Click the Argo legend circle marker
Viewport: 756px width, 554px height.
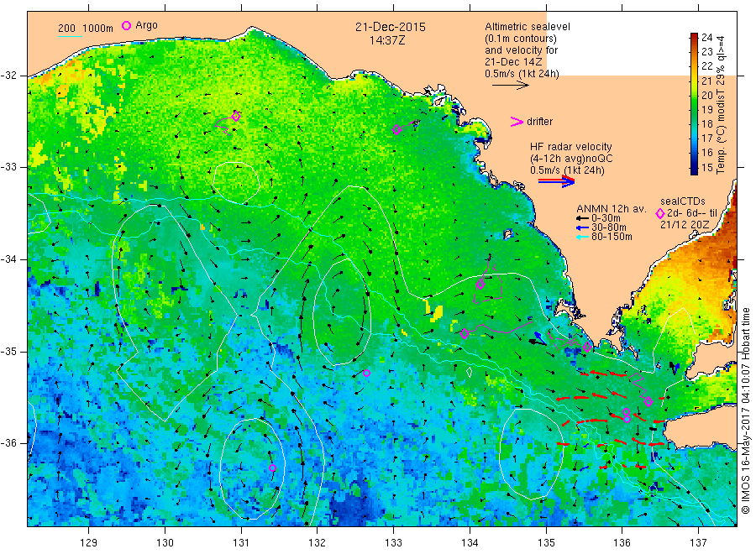click(x=126, y=25)
